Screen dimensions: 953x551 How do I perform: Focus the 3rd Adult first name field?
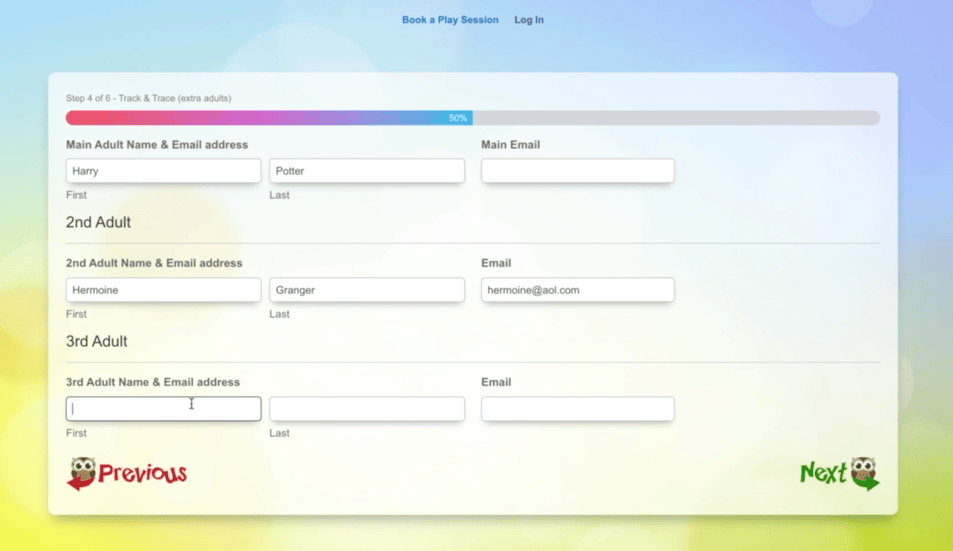pyautogui.click(x=163, y=409)
